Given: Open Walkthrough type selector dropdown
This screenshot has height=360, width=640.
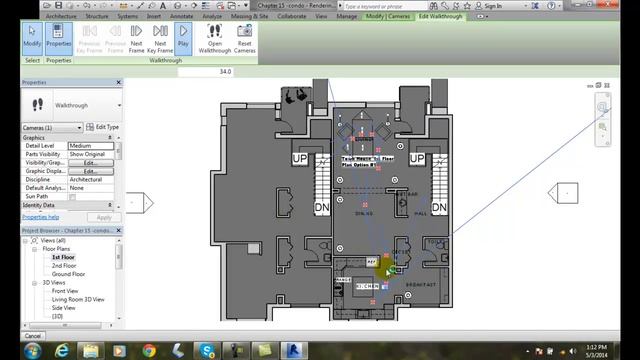Looking at the screenshot, I should [x=119, y=105].
